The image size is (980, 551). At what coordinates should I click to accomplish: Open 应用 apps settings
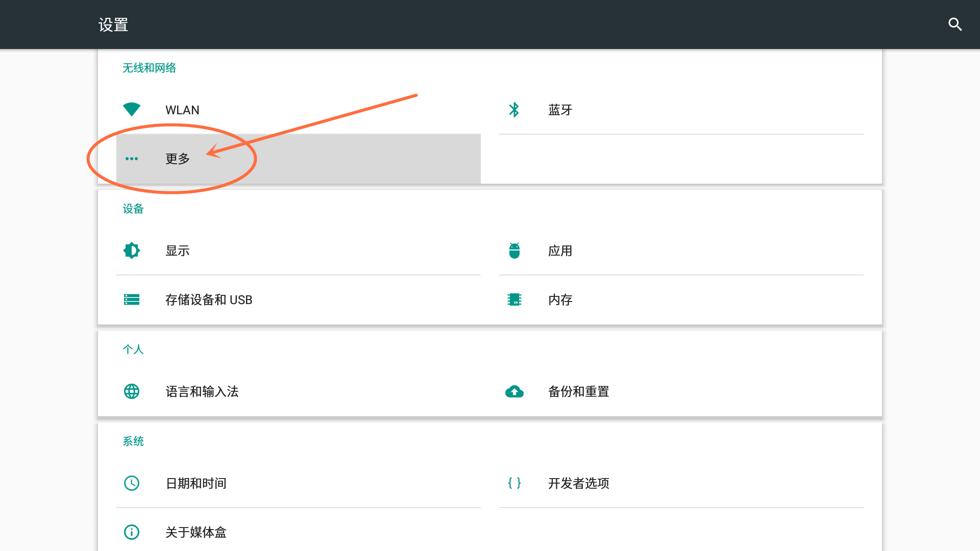pos(681,251)
